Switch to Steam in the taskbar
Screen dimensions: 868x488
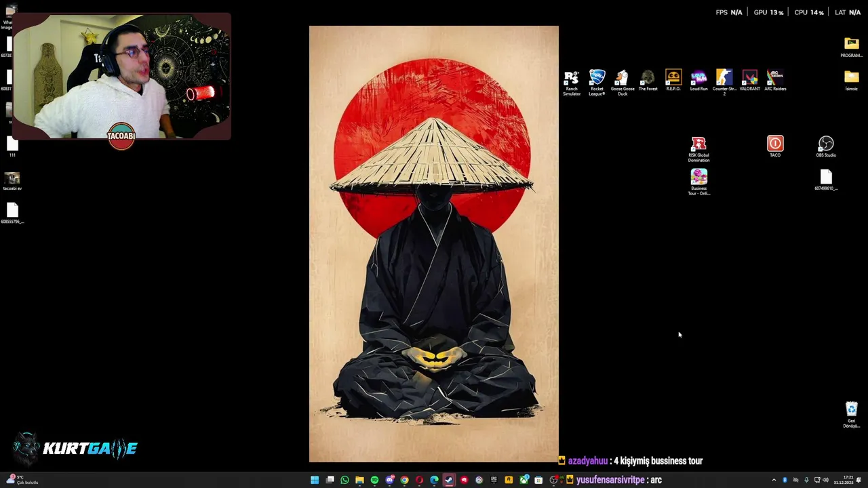click(449, 480)
